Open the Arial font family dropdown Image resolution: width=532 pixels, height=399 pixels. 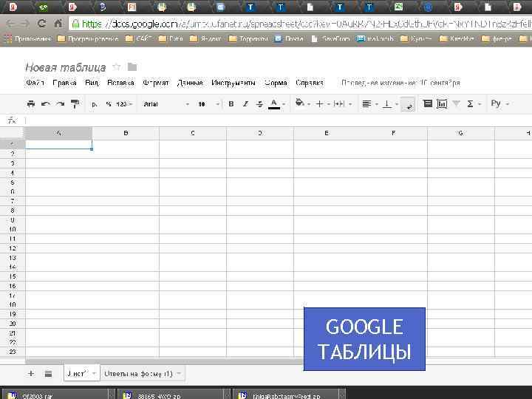(x=166, y=104)
